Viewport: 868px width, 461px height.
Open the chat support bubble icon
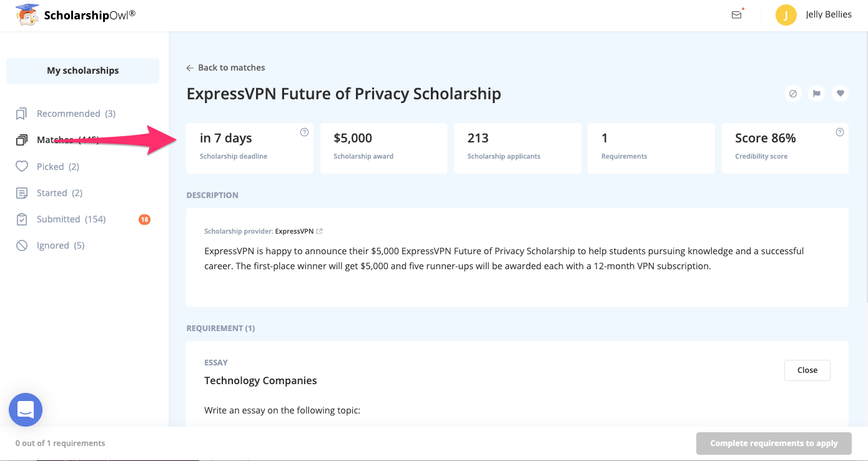pos(26,410)
